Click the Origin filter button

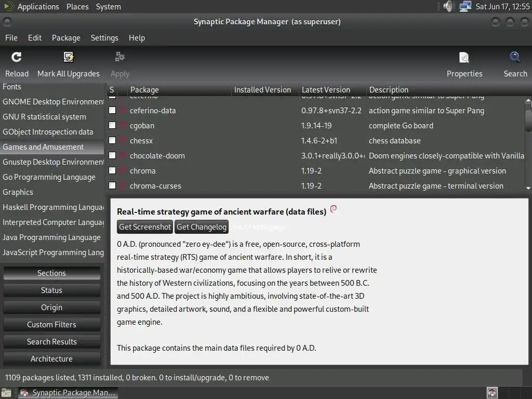click(51, 308)
